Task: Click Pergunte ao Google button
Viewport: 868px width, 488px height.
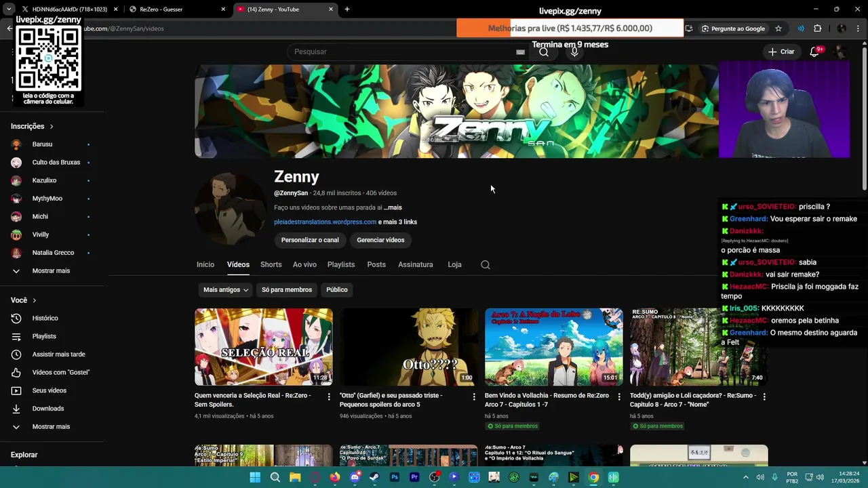Action: coord(733,28)
